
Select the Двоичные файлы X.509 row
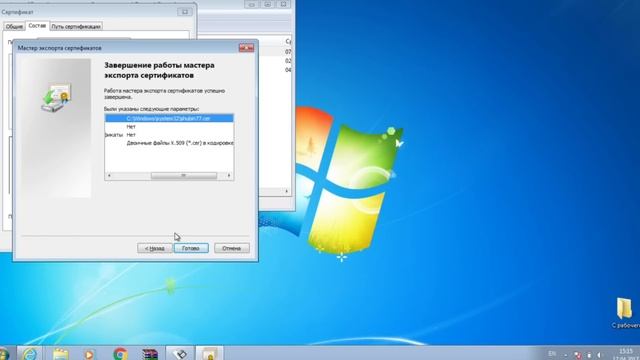pos(169,143)
